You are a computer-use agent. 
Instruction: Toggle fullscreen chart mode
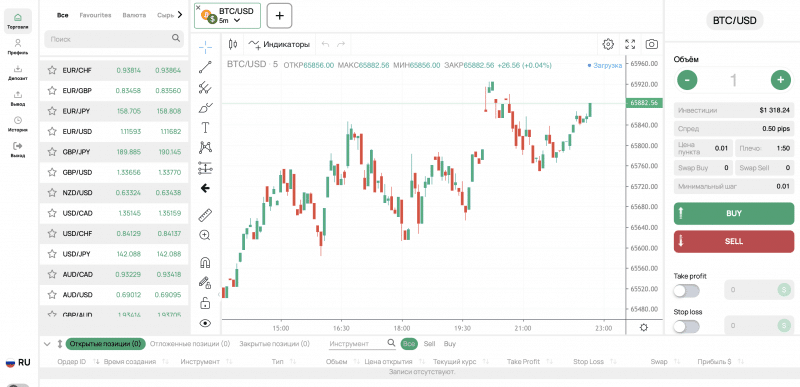pyautogui.click(x=630, y=44)
